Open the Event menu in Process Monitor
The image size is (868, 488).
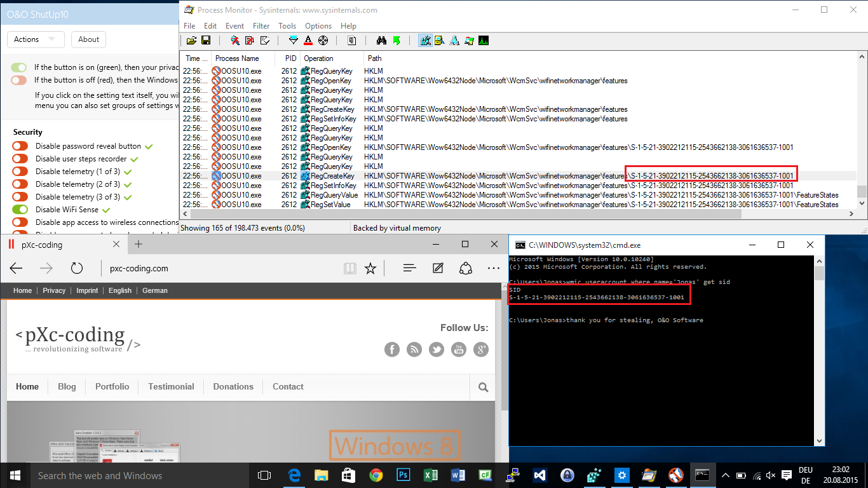[234, 26]
